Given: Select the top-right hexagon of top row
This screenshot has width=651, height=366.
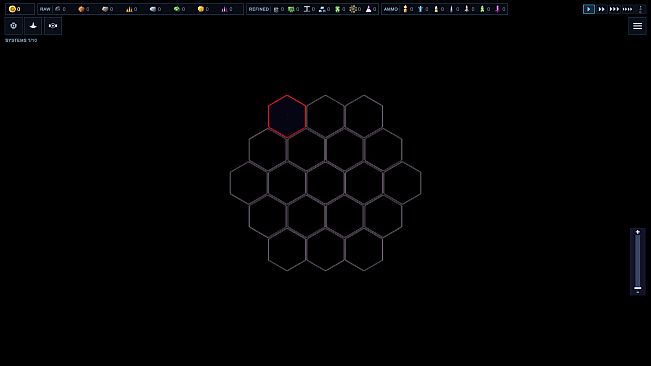Looking at the screenshot, I should (x=364, y=116).
